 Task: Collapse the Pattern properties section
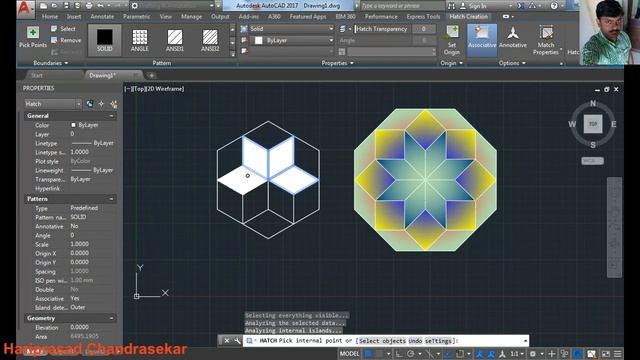(x=111, y=199)
